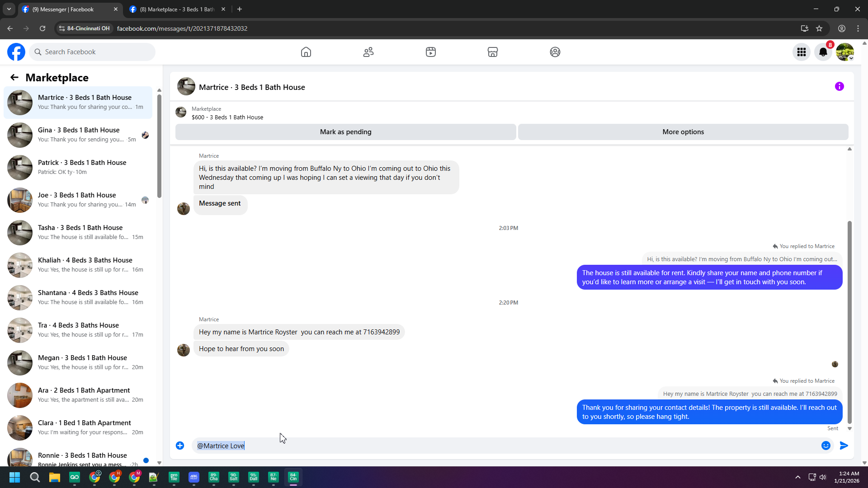Open the emoji picker
The height and width of the screenshot is (488, 868).
(x=826, y=446)
